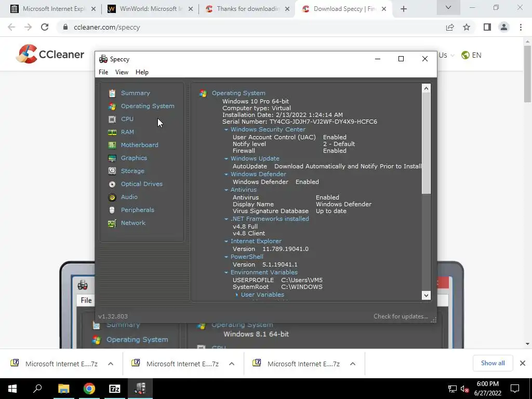Open the taskbar clock showing 6:00 PM
This screenshot has width=532, height=399.
[487, 389]
